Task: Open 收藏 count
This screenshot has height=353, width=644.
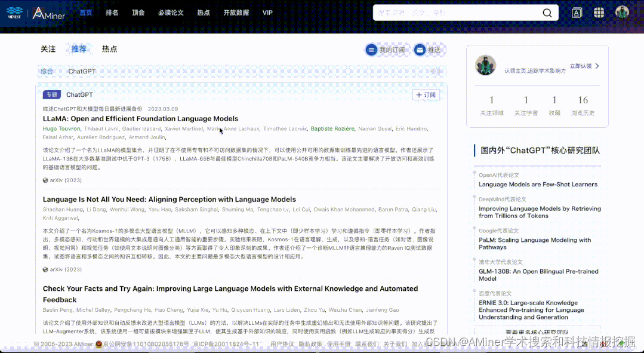Action: (554, 105)
